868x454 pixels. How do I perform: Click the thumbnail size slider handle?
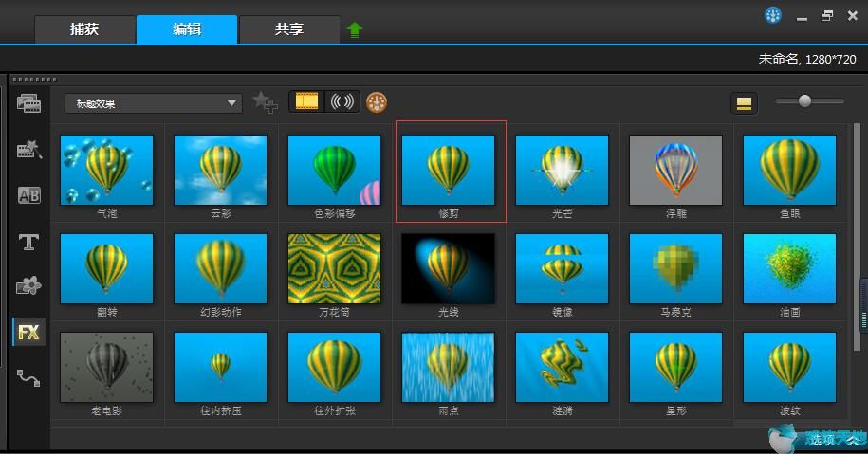click(x=804, y=100)
